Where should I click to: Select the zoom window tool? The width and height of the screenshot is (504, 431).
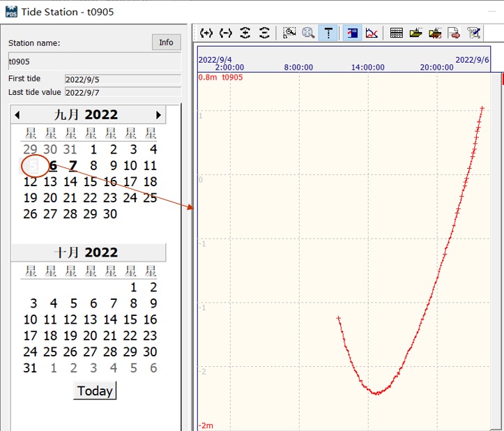(x=289, y=33)
